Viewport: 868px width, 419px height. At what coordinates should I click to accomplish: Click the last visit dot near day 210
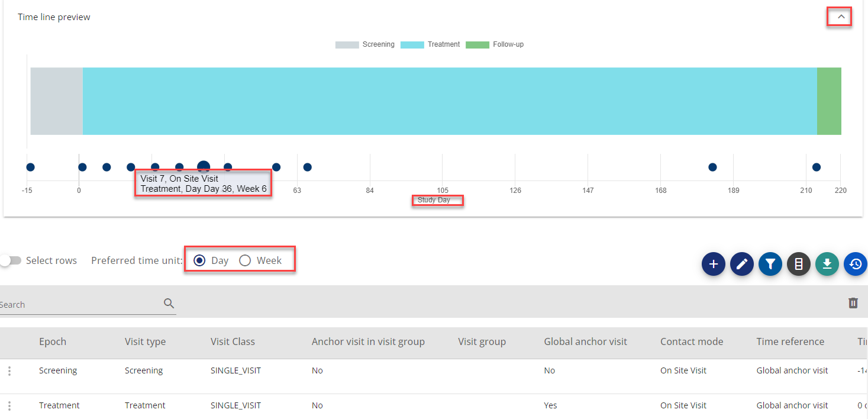point(817,167)
